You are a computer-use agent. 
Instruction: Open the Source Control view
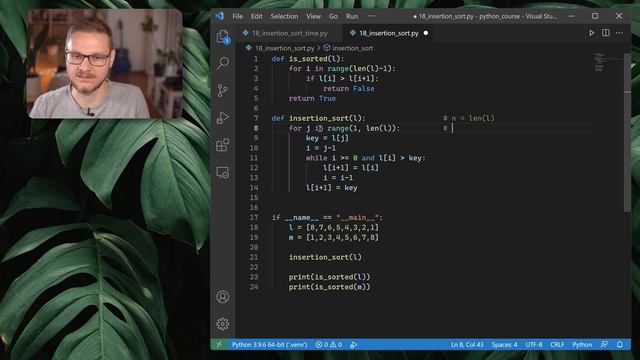(223, 90)
